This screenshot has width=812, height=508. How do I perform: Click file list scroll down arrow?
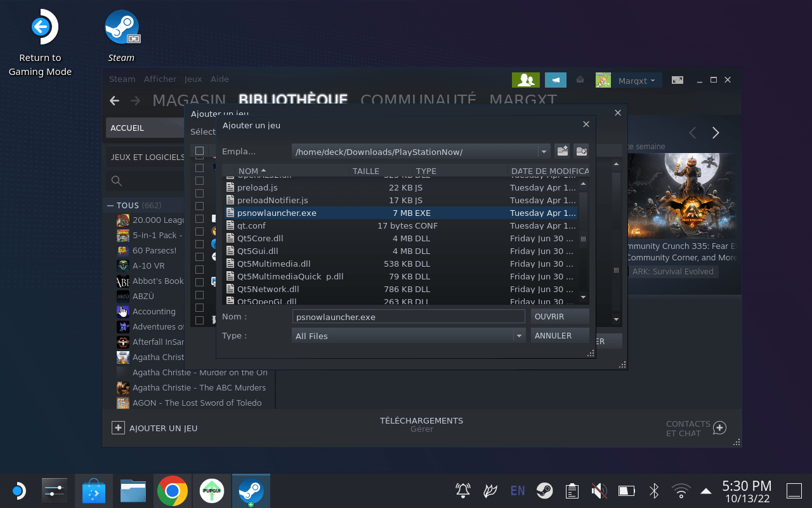[584, 297]
